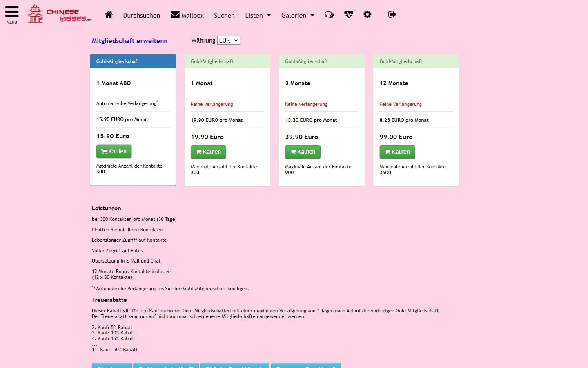Open Durchsuchen in the navigation bar
Screen dimensions: 588x368
tap(141, 15)
